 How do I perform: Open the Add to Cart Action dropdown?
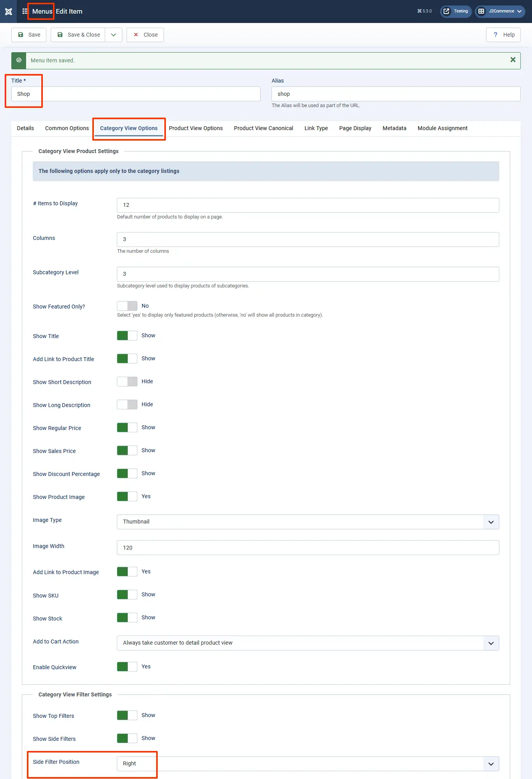[x=308, y=643]
